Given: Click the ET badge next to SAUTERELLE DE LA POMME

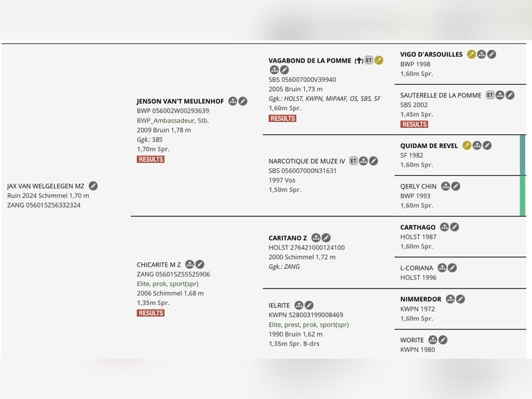Looking at the screenshot, I should [490, 95].
